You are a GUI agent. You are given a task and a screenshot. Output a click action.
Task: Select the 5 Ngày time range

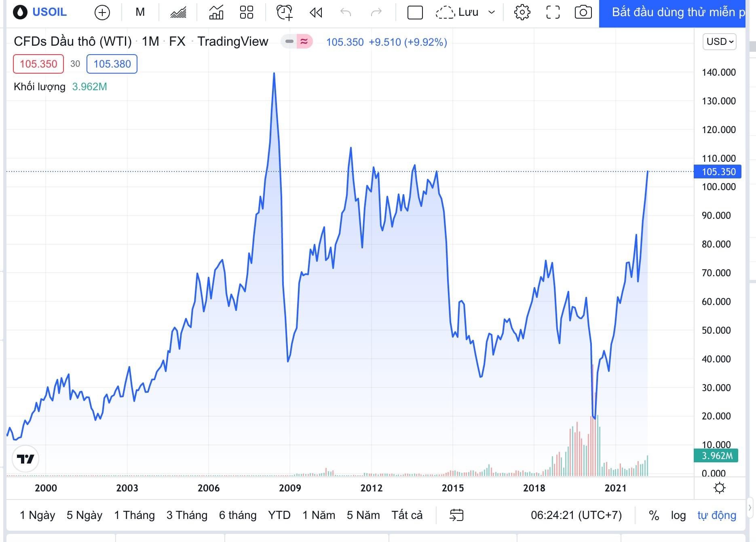[x=84, y=515]
